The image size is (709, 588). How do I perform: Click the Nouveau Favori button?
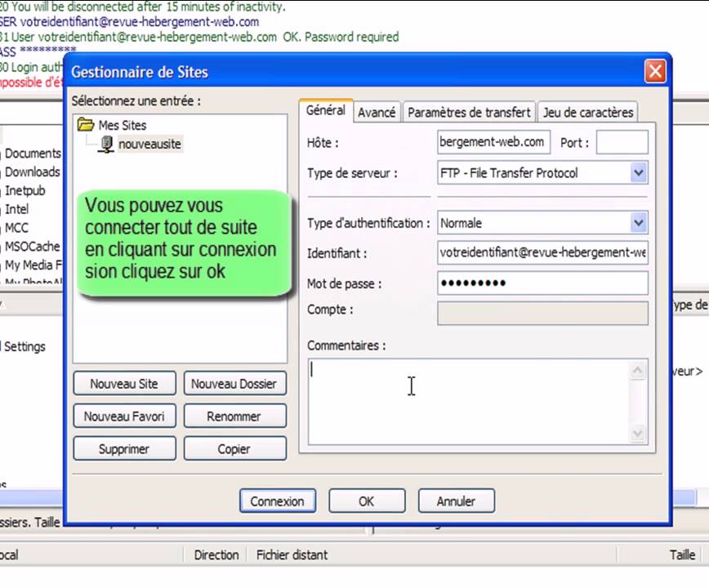coord(124,416)
